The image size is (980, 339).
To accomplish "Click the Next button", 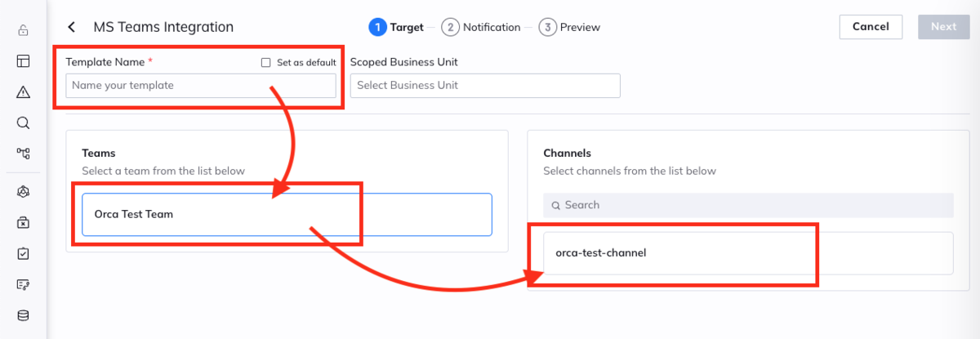I will pos(943,27).
